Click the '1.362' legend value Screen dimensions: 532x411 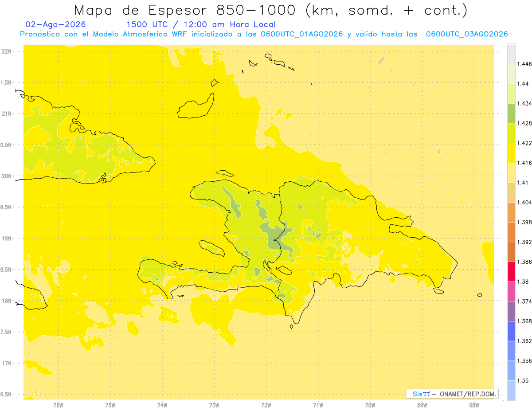(x=525, y=341)
